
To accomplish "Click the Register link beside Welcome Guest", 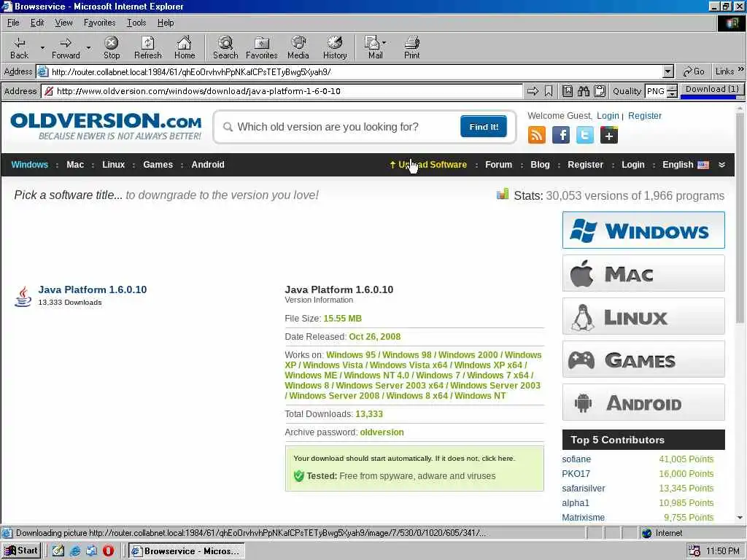I will tap(645, 116).
